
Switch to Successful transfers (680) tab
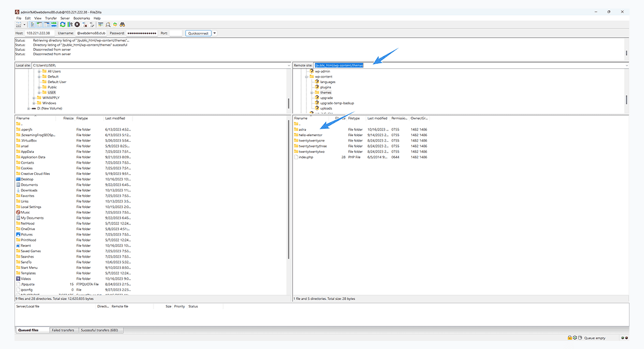click(101, 330)
